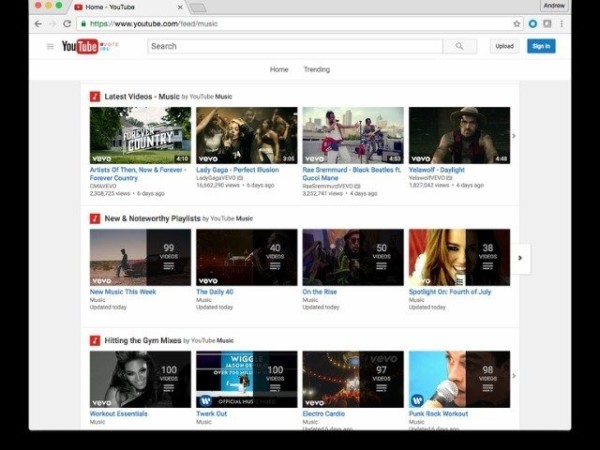Go back with the browser back arrow
The height and width of the screenshot is (450, 600).
tap(38, 24)
